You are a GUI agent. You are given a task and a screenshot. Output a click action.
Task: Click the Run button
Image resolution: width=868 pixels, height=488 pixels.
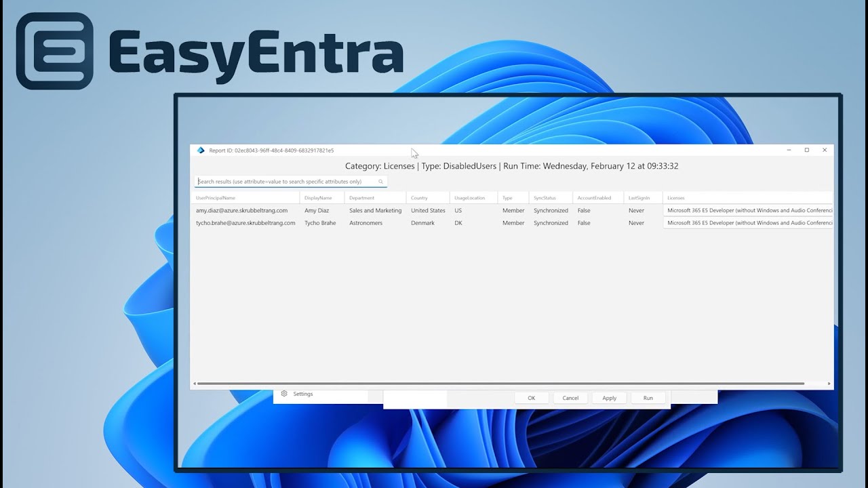tap(648, 398)
